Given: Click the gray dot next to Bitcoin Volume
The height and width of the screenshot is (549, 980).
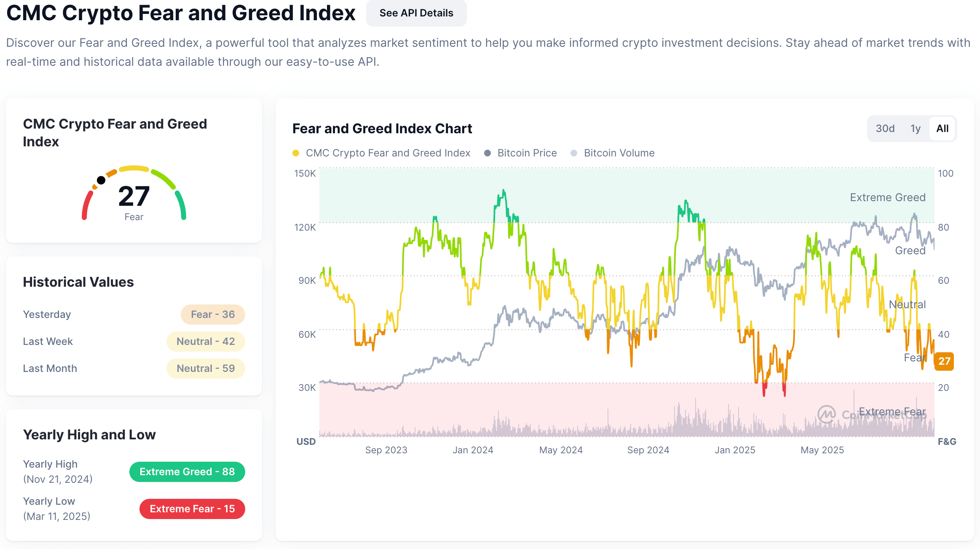Looking at the screenshot, I should click(x=575, y=153).
